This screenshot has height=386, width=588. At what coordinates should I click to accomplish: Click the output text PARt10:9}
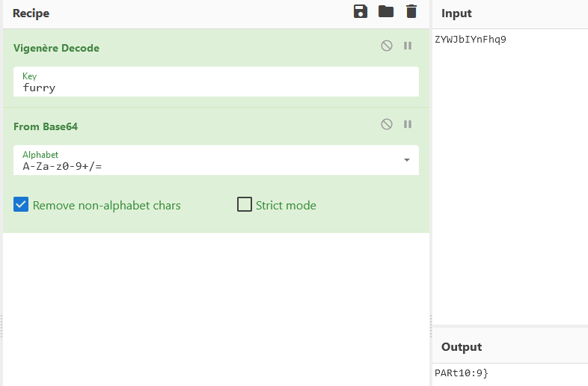pos(462,373)
